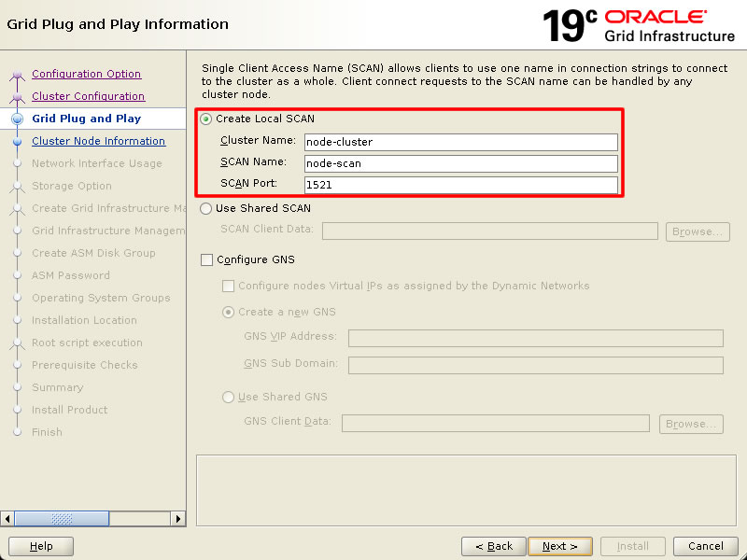Click the sidebar scrollbar right arrow
This screenshot has height=560, width=747.
178,519
